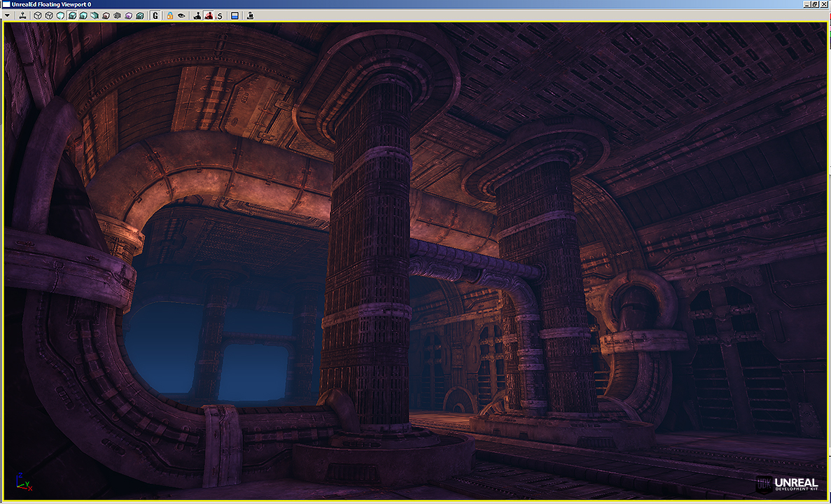This screenshot has height=504, width=831.
Task: Select the highlighted teal cube (Lit)
Action: [72, 16]
